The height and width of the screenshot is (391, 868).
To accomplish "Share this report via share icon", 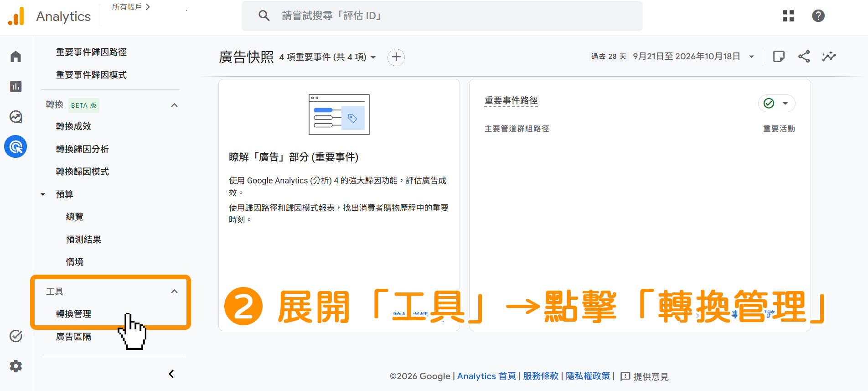I will (x=804, y=57).
